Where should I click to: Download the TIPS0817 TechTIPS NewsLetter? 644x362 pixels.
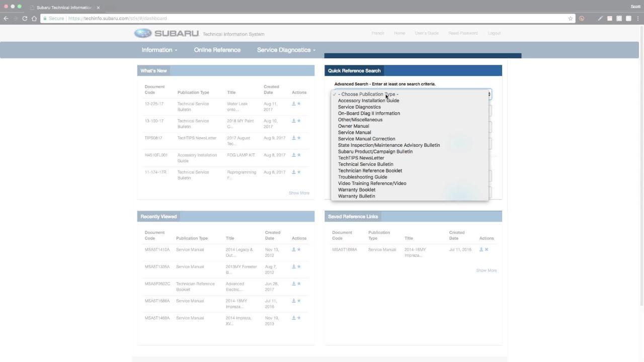click(294, 138)
